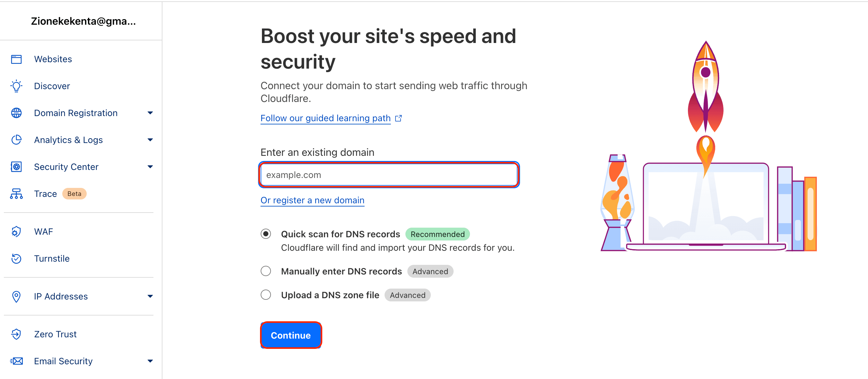This screenshot has height=379, width=868.
Task: Focus the existing domain input field
Action: tap(389, 175)
